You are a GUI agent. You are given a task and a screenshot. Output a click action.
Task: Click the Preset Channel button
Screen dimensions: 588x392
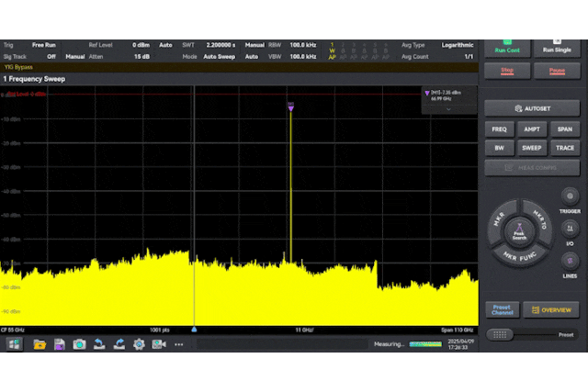(503, 309)
